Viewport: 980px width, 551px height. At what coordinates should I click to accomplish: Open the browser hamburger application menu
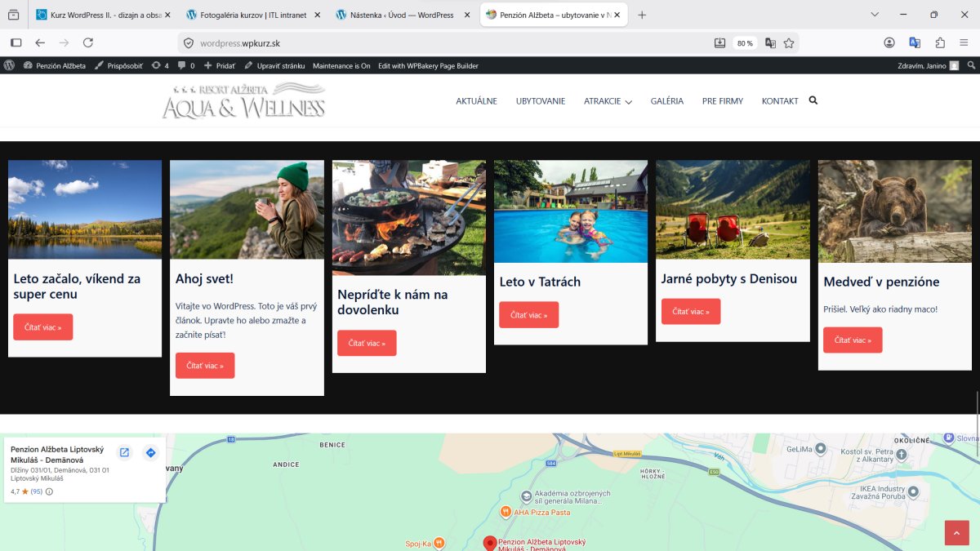click(x=965, y=42)
